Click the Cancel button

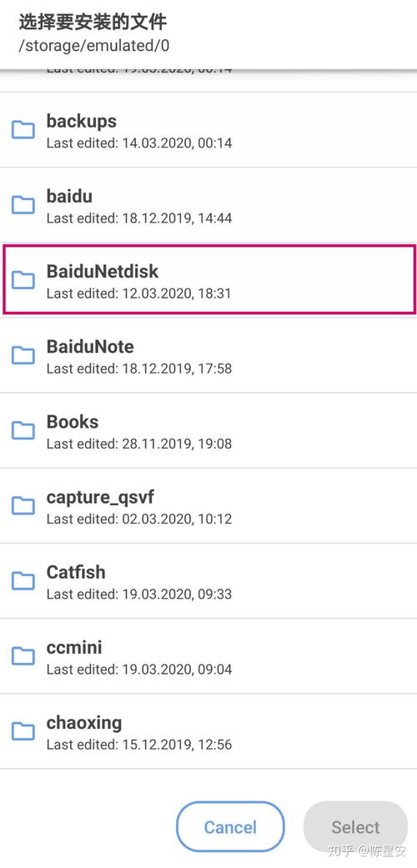(x=230, y=827)
